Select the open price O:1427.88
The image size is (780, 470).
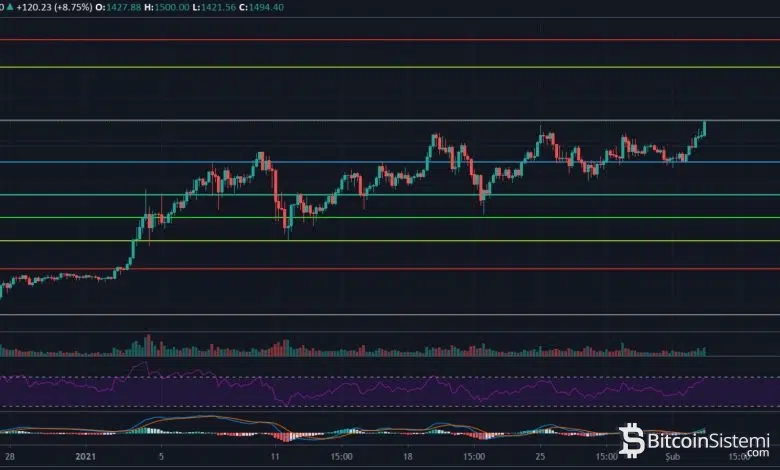118,7
